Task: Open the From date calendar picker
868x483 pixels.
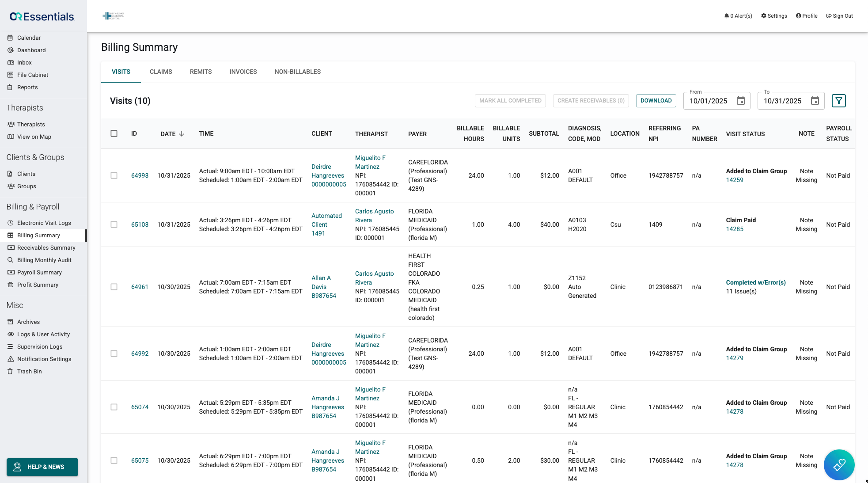Action: pyautogui.click(x=741, y=101)
